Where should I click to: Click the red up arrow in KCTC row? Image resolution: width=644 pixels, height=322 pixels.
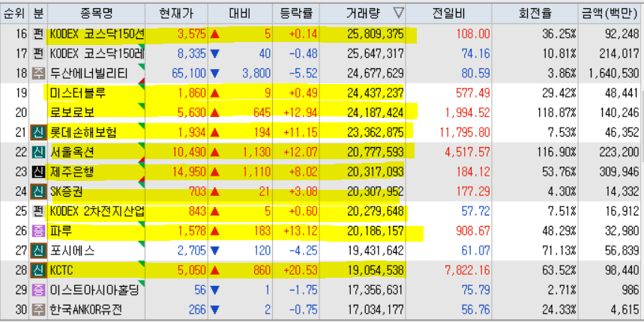pyautogui.click(x=214, y=271)
